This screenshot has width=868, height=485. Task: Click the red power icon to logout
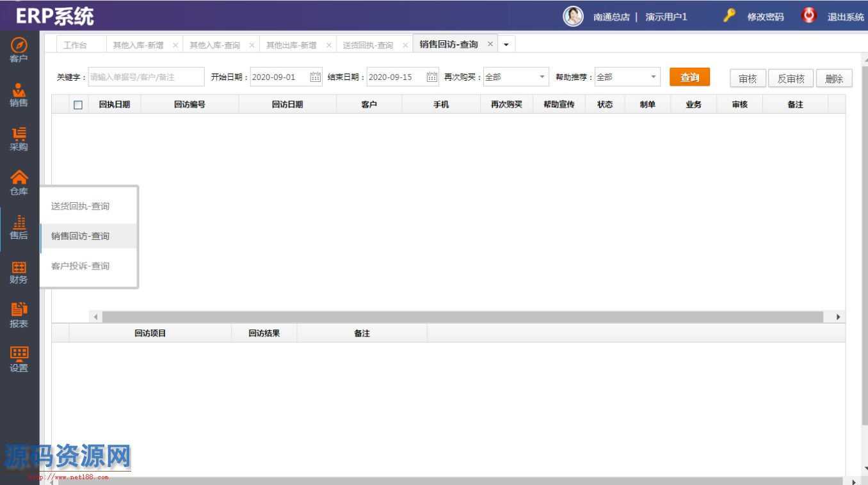[x=809, y=16]
